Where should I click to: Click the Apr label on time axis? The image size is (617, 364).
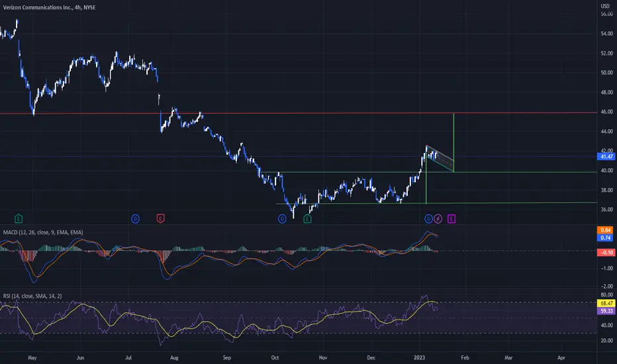pos(561,357)
